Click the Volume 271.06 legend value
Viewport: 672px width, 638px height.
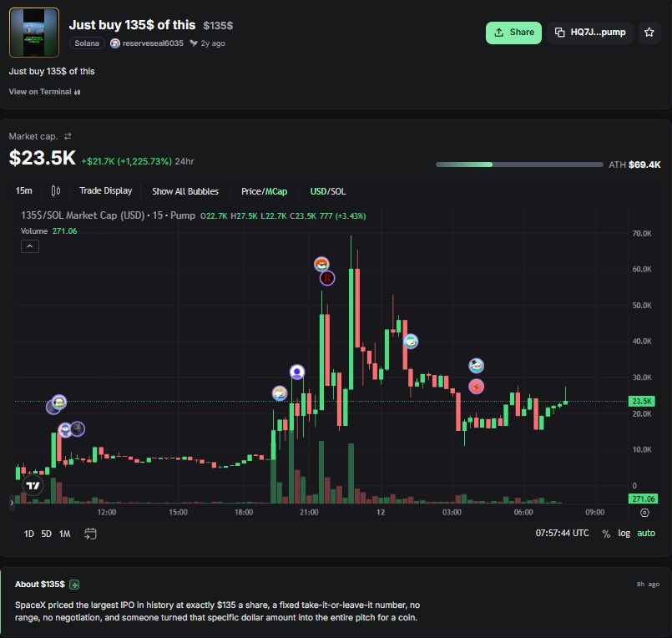[x=65, y=231]
